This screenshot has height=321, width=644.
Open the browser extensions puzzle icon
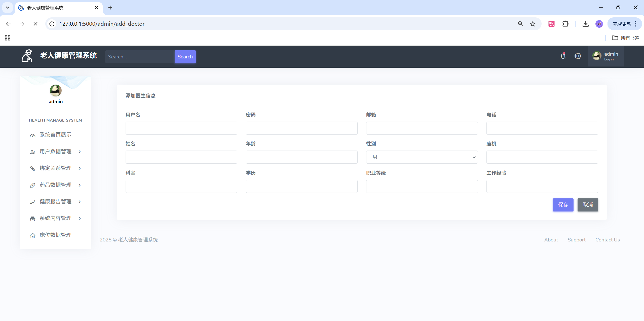pos(565,24)
